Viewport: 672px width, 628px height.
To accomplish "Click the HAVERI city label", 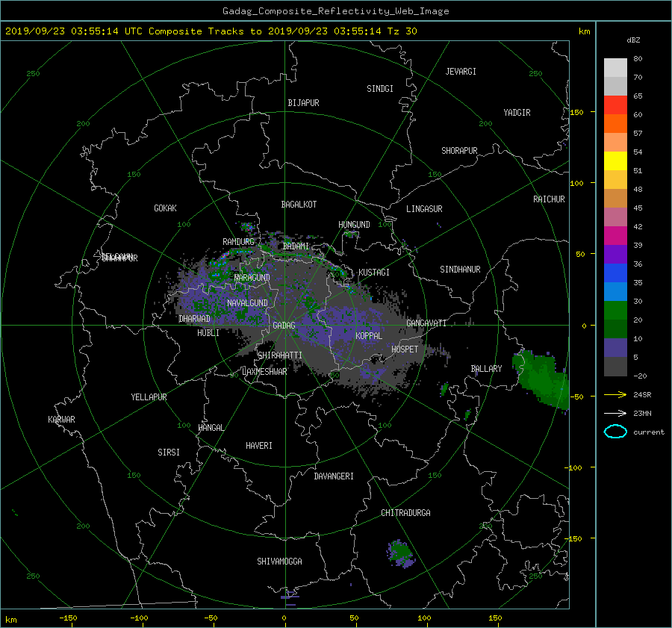I will point(259,445).
